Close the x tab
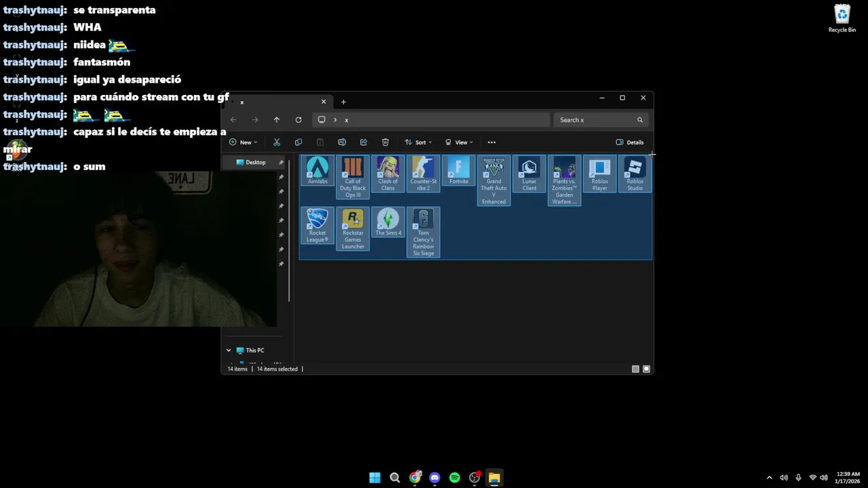868x488 pixels. click(x=323, y=102)
